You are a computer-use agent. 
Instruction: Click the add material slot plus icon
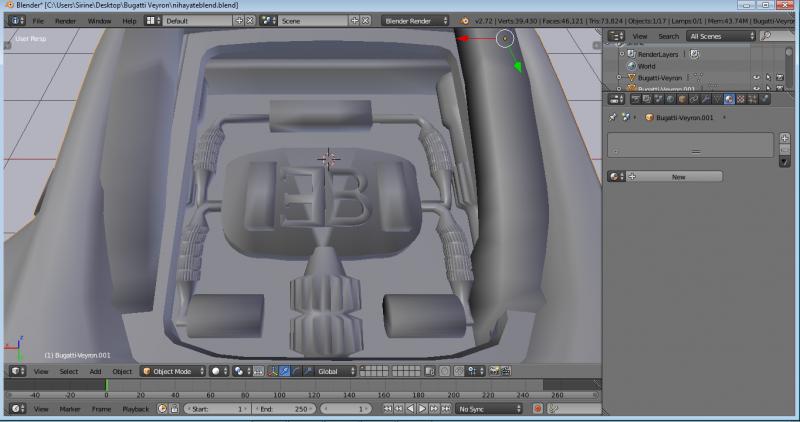pos(784,138)
